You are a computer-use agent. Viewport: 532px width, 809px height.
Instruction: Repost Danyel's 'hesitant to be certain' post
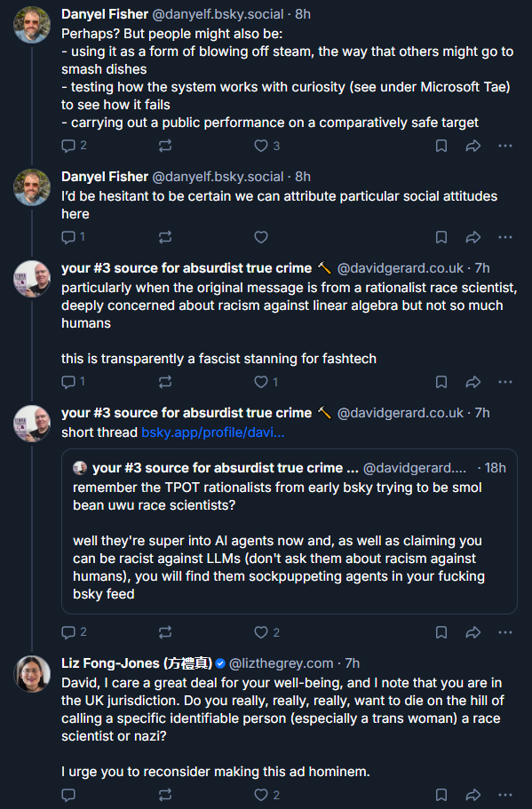[x=165, y=237]
